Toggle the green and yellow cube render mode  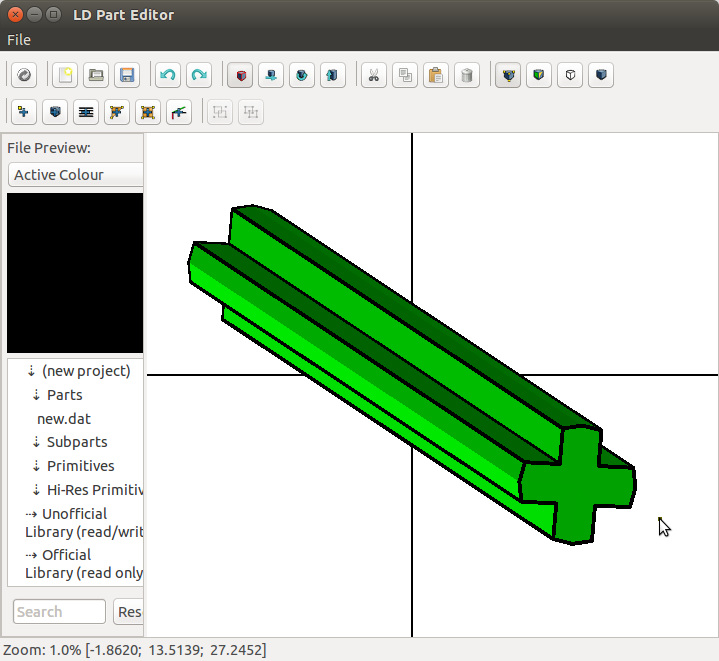tap(539, 75)
